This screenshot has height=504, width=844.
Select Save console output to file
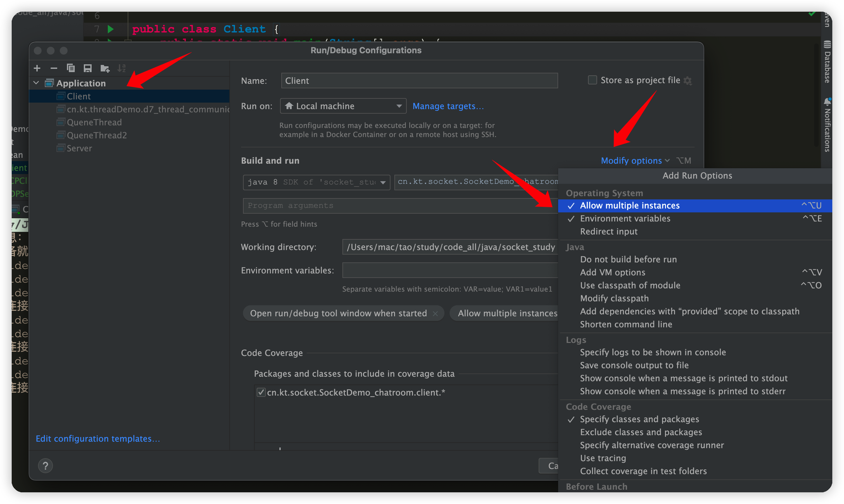coord(695,365)
